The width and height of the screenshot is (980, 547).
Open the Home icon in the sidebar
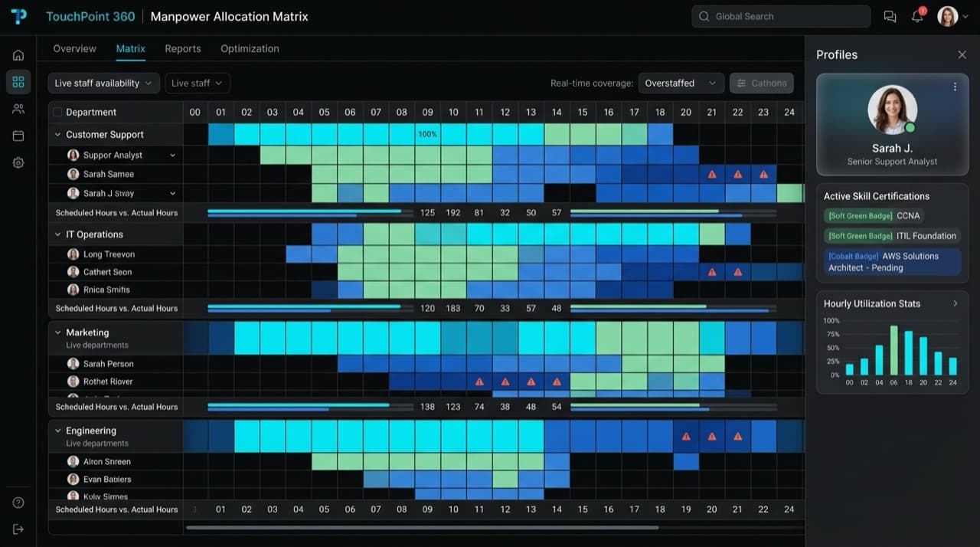coord(18,55)
